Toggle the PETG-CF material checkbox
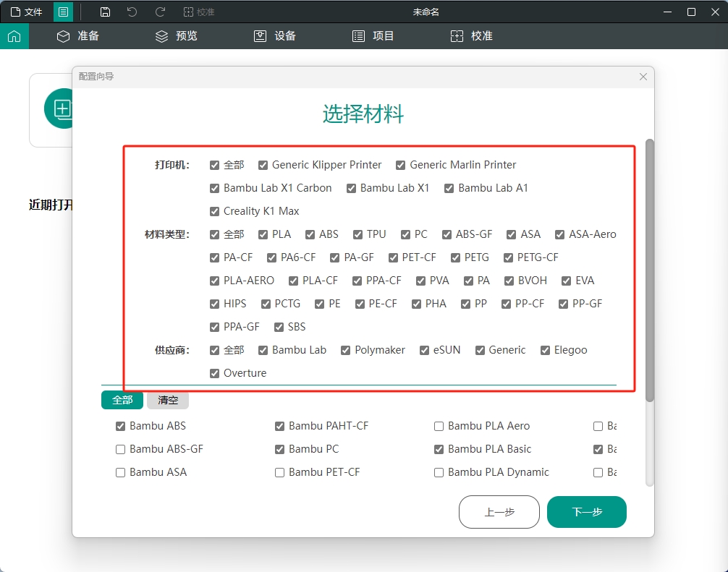The image size is (728, 572). (509, 258)
